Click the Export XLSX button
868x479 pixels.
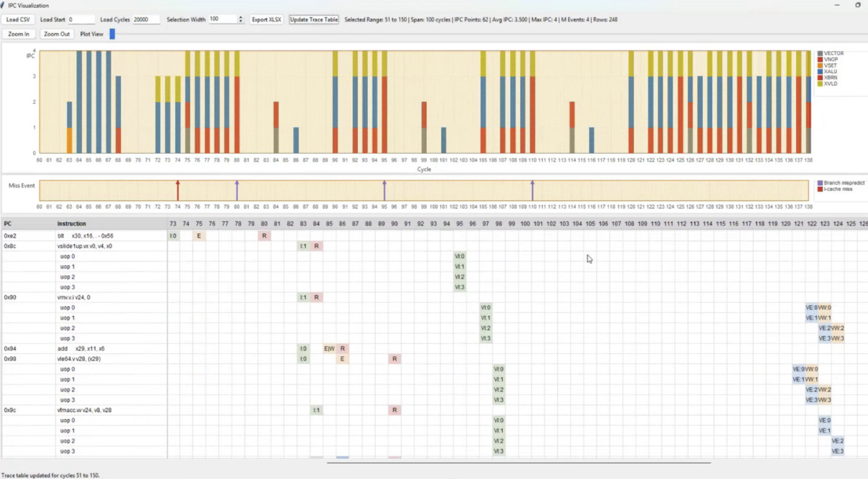[x=266, y=20]
